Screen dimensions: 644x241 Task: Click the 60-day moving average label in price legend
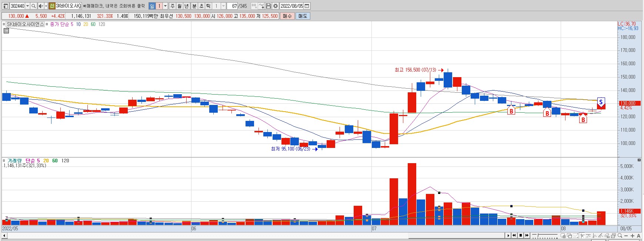pos(93,24)
